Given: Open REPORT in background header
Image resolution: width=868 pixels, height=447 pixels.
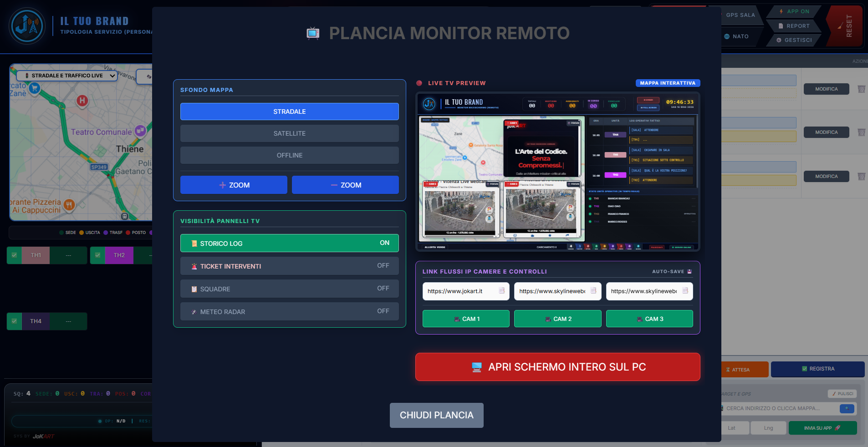Looking at the screenshot, I should [x=794, y=26].
